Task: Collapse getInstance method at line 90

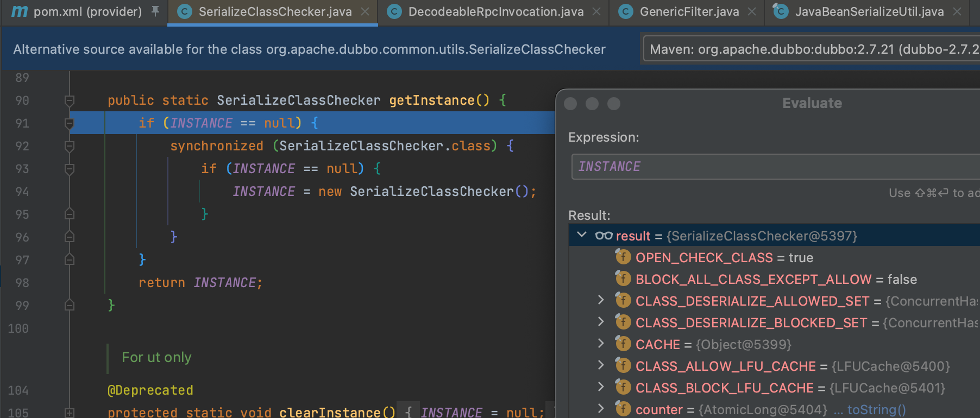Action: pyautogui.click(x=70, y=100)
